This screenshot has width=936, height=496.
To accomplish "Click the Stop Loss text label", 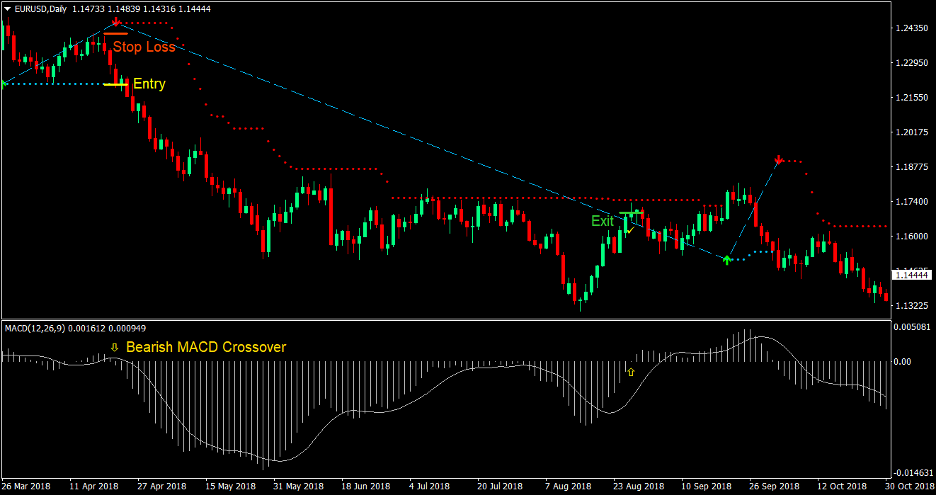I will coord(144,46).
